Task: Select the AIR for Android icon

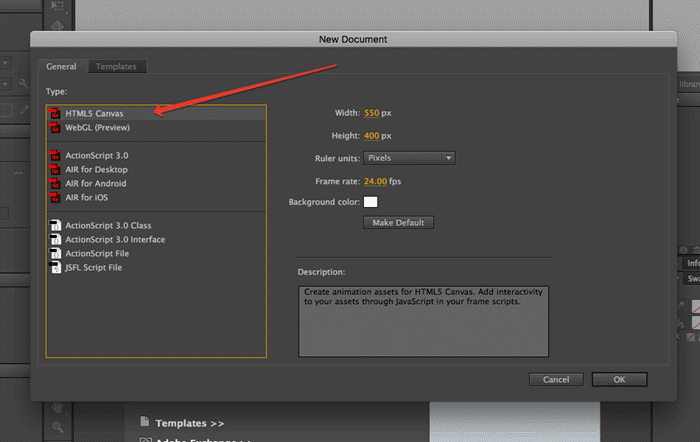Action: pyautogui.click(x=55, y=184)
